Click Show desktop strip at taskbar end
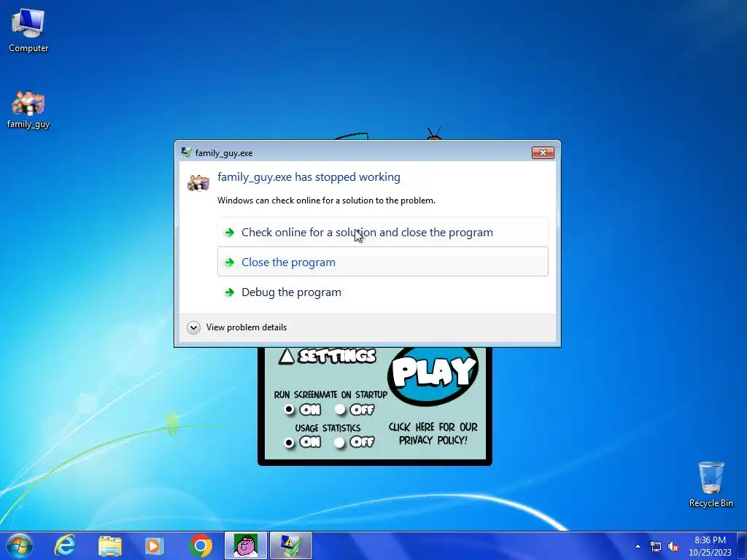 (x=742, y=545)
